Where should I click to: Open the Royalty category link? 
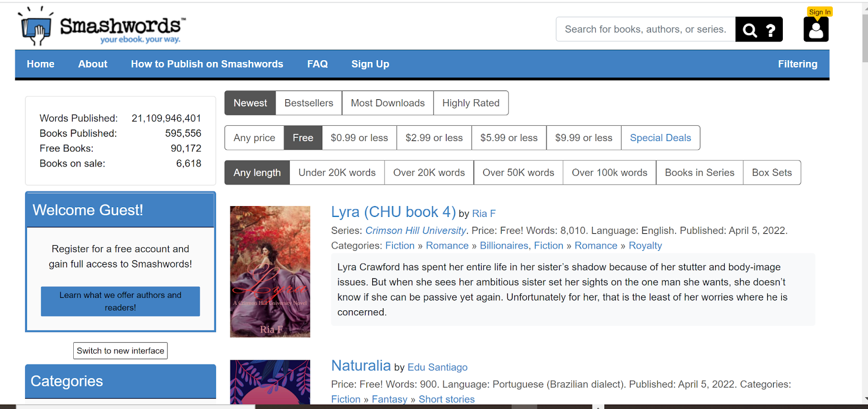click(x=645, y=246)
